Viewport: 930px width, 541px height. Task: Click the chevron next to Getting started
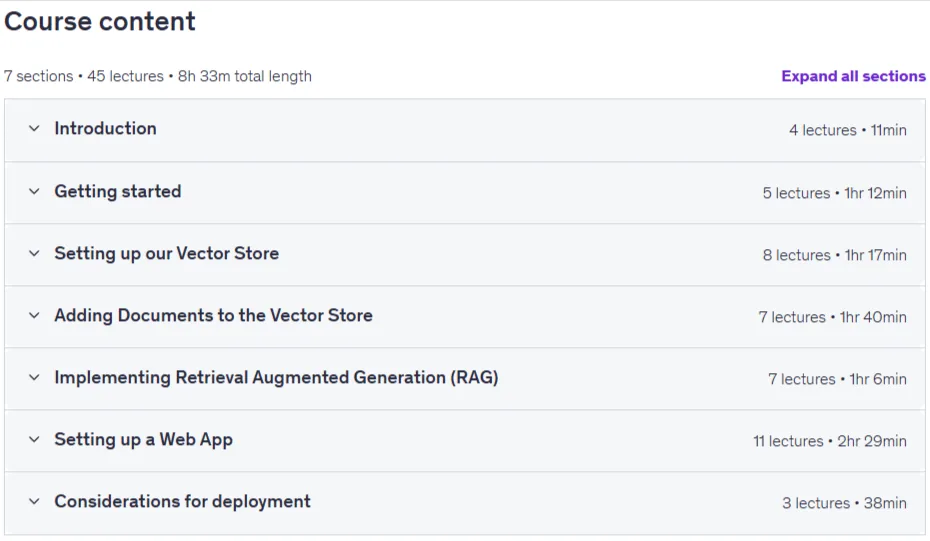coord(34,191)
